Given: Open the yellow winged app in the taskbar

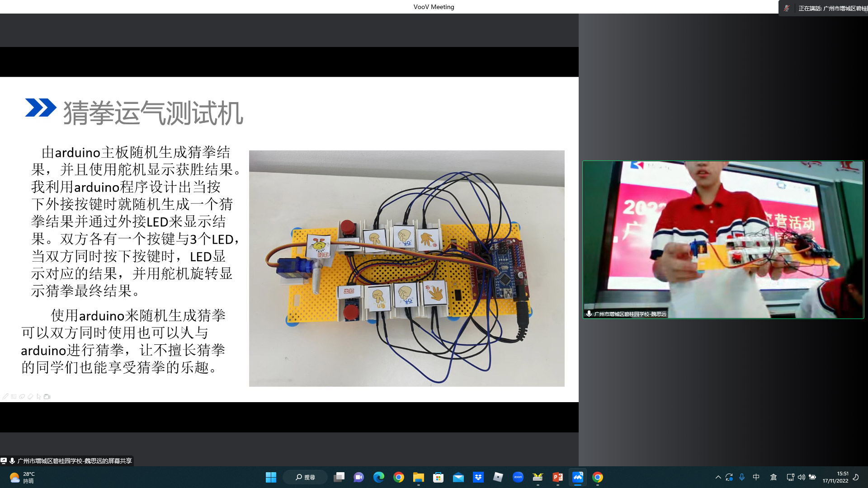Looking at the screenshot, I should pos(538,477).
